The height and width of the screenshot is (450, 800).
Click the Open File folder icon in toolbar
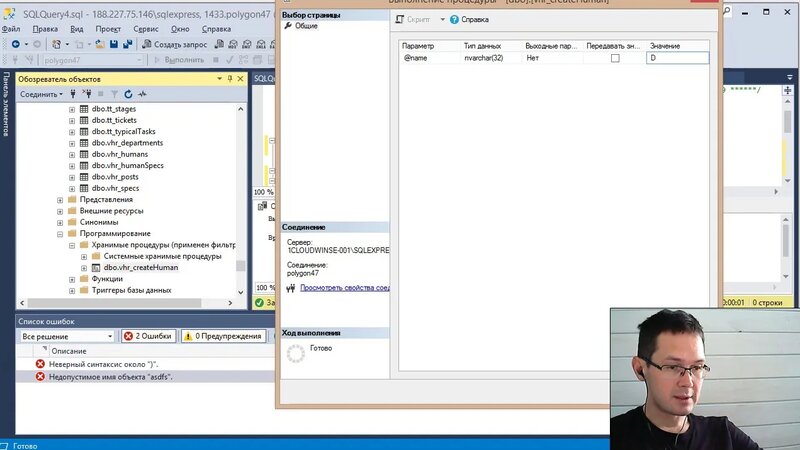[x=100, y=44]
